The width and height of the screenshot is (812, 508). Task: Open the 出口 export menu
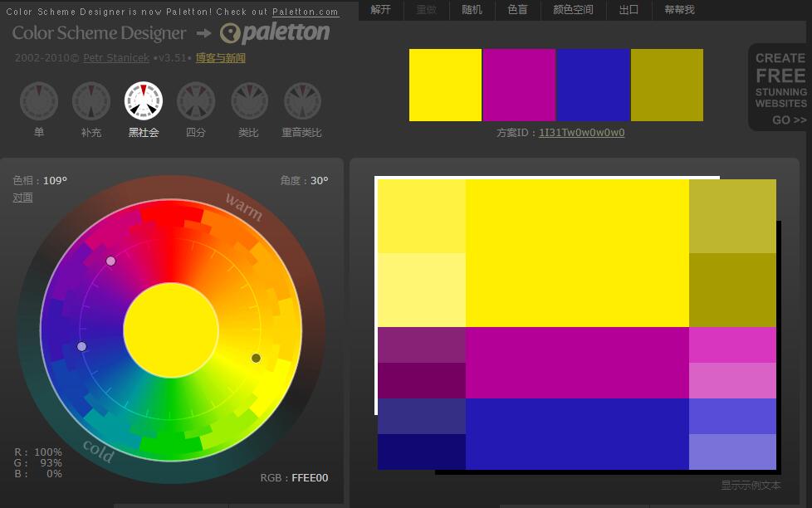coord(629,10)
